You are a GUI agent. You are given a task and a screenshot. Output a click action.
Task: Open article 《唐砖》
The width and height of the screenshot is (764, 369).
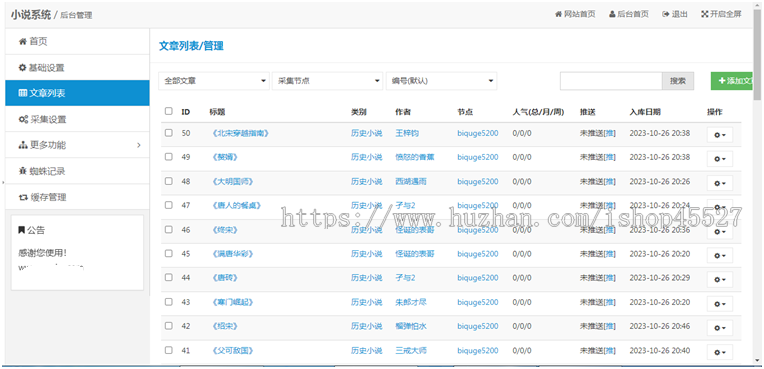[225, 278]
